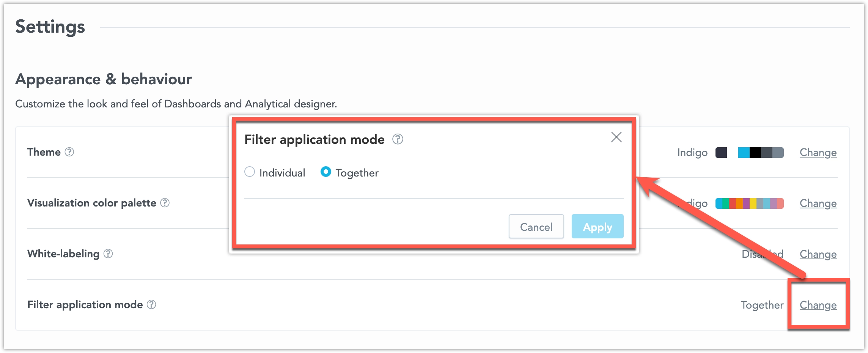Open the help icon in the dialog title

[398, 140]
